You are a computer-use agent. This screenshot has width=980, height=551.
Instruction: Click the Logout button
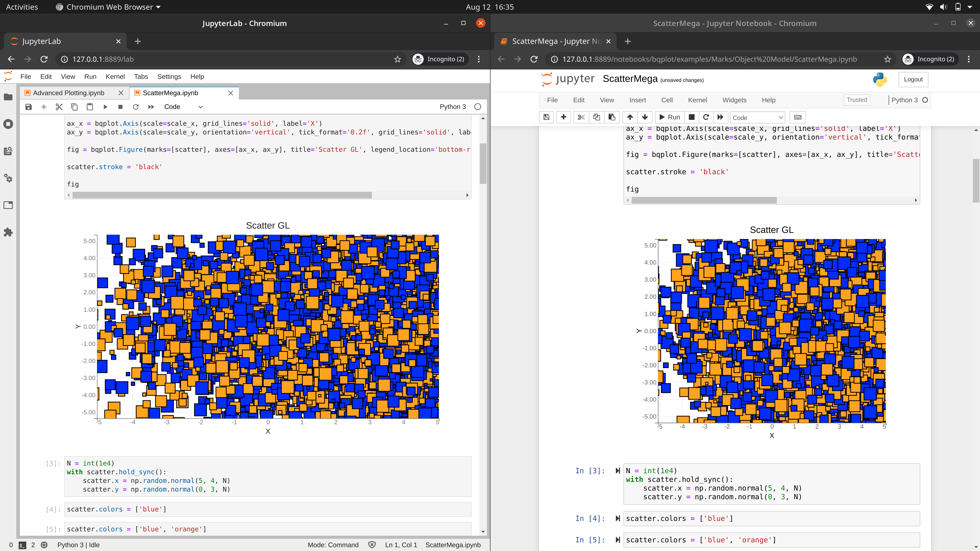(913, 79)
